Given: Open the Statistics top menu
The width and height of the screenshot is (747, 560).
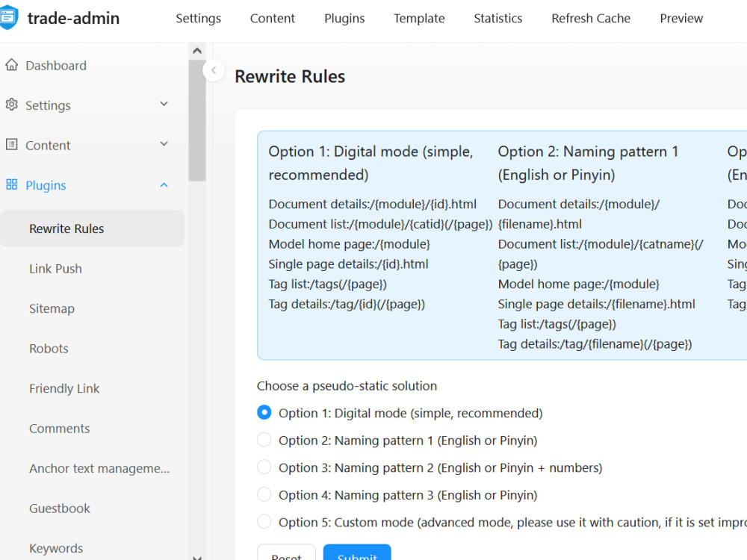Looking at the screenshot, I should [x=498, y=18].
